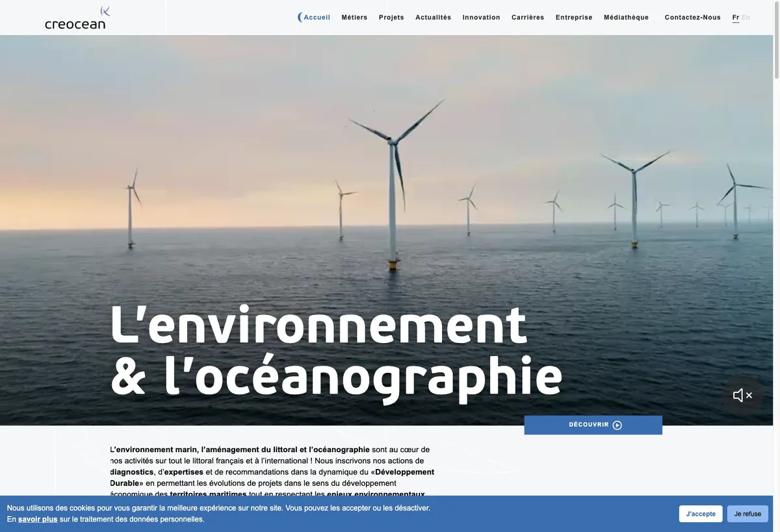The width and height of the screenshot is (780, 532).
Task: Open the savoir plus link
Action: pos(38,519)
